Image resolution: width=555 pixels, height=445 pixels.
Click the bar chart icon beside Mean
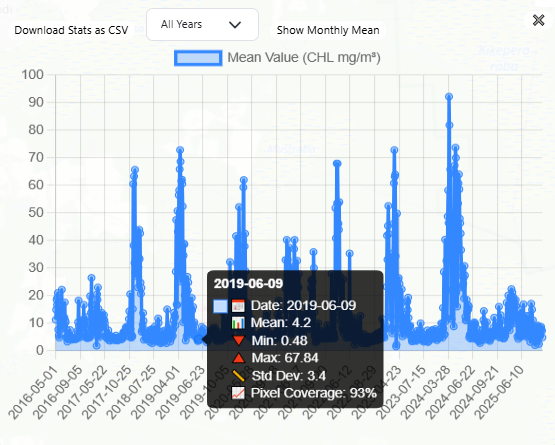[238, 323]
